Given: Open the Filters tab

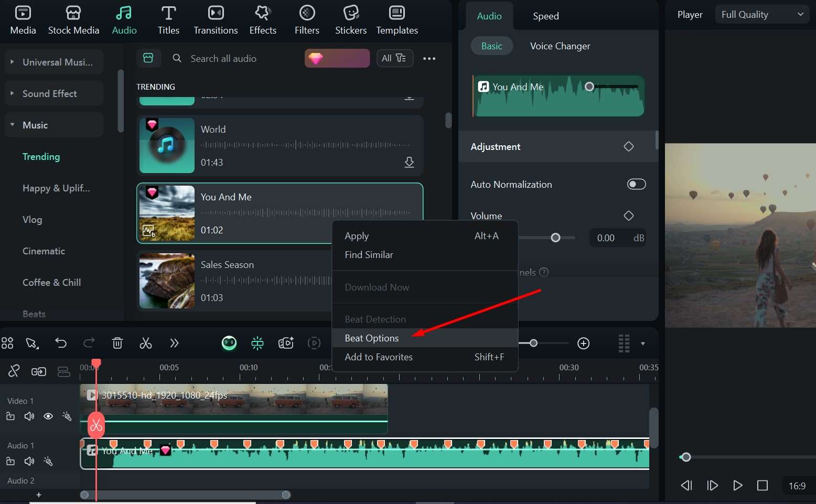Looking at the screenshot, I should pyautogui.click(x=307, y=20).
